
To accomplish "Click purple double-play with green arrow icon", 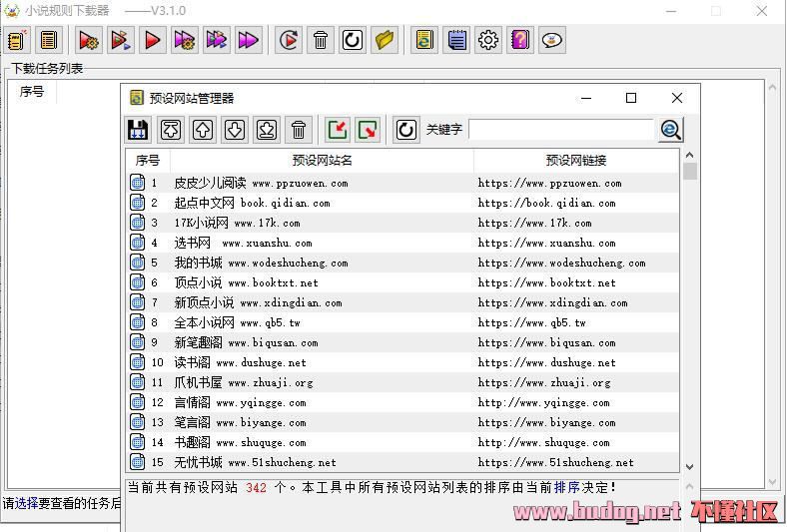I will [x=217, y=40].
